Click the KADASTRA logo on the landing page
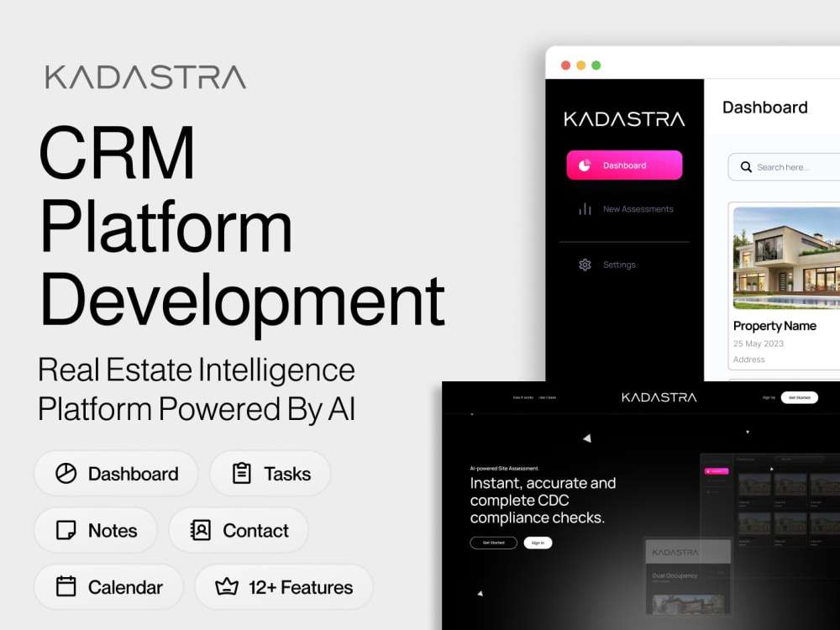The height and width of the screenshot is (630, 840). (659, 397)
